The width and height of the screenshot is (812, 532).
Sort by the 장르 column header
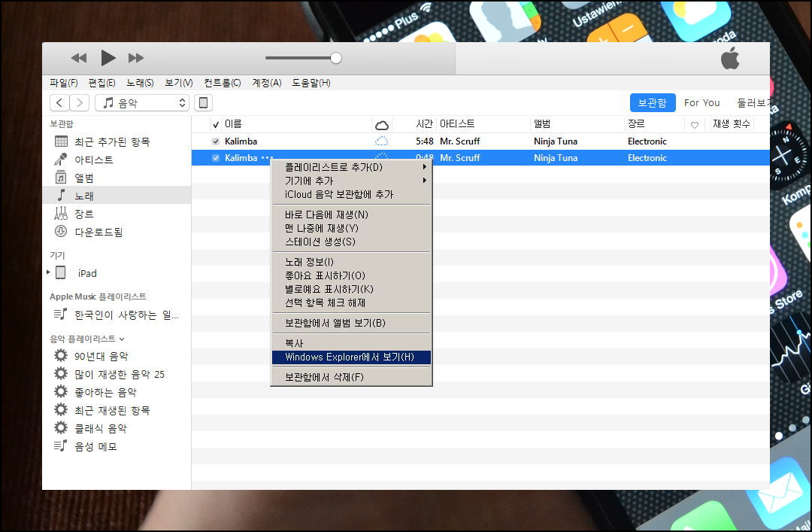(636, 124)
